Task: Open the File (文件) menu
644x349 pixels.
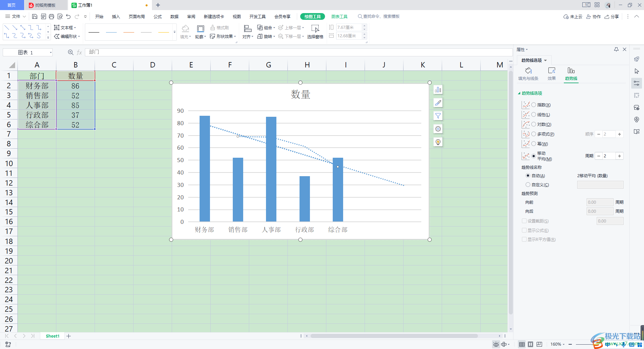Action: point(16,16)
